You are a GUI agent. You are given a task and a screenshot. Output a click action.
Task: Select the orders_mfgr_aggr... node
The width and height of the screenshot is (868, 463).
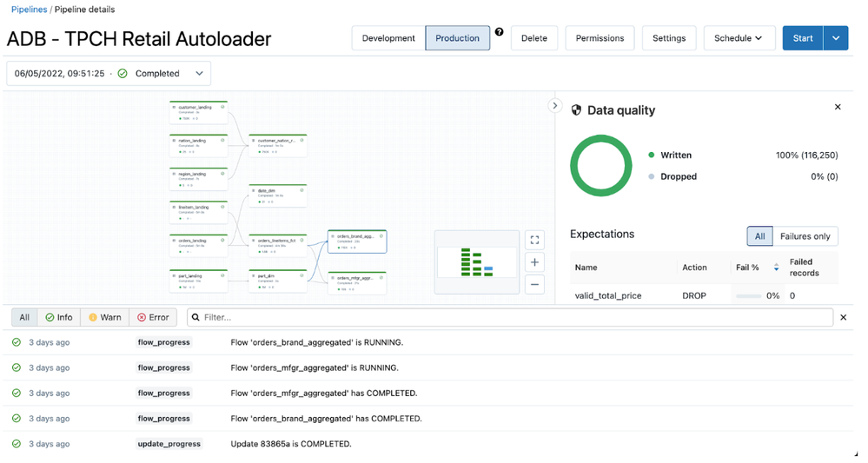point(357,282)
